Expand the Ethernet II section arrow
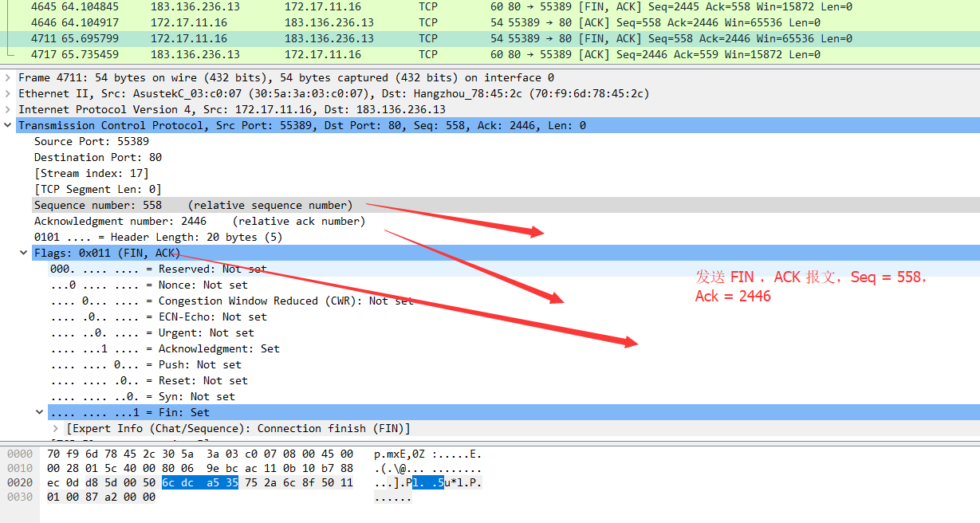The width and height of the screenshot is (980, 523). point(8,94)
